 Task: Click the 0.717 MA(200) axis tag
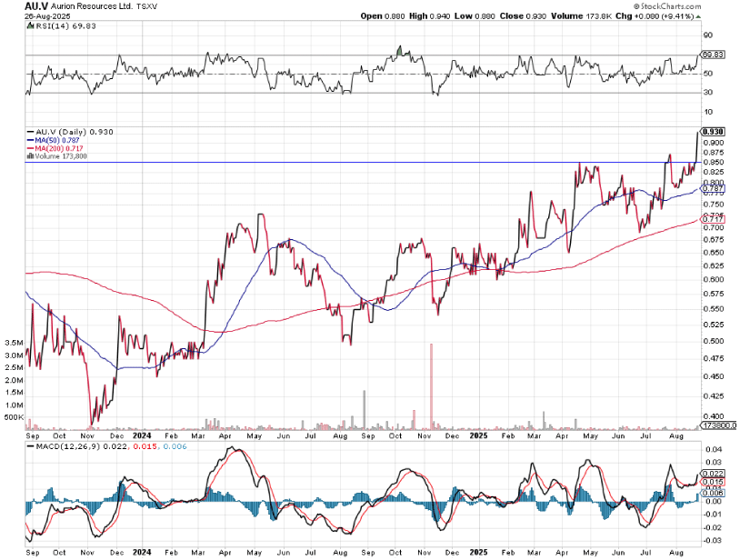coord(712,219)
